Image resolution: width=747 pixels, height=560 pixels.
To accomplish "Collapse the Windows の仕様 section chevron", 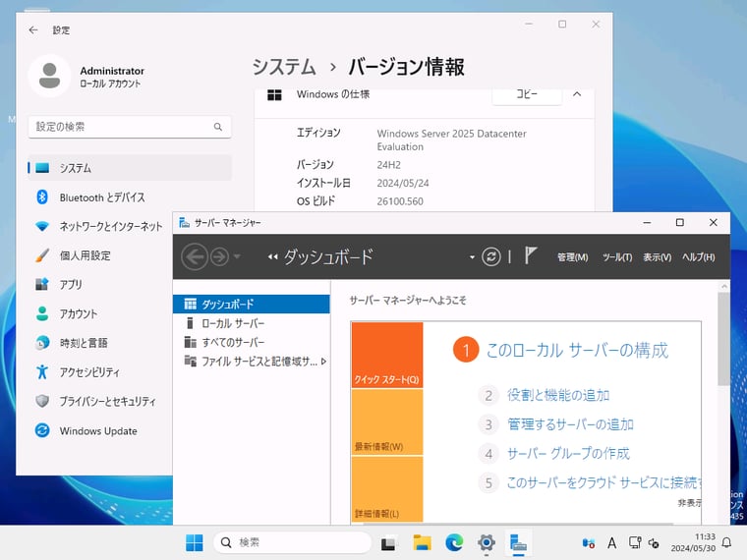I will point(577,94).
